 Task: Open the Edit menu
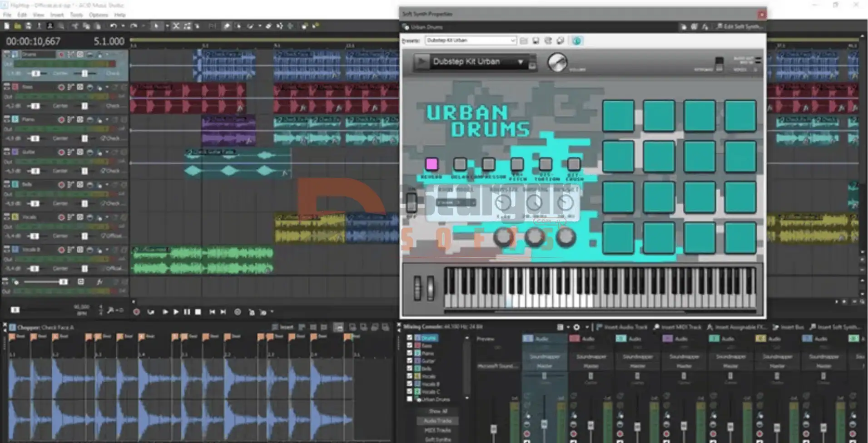click(22, 15)
